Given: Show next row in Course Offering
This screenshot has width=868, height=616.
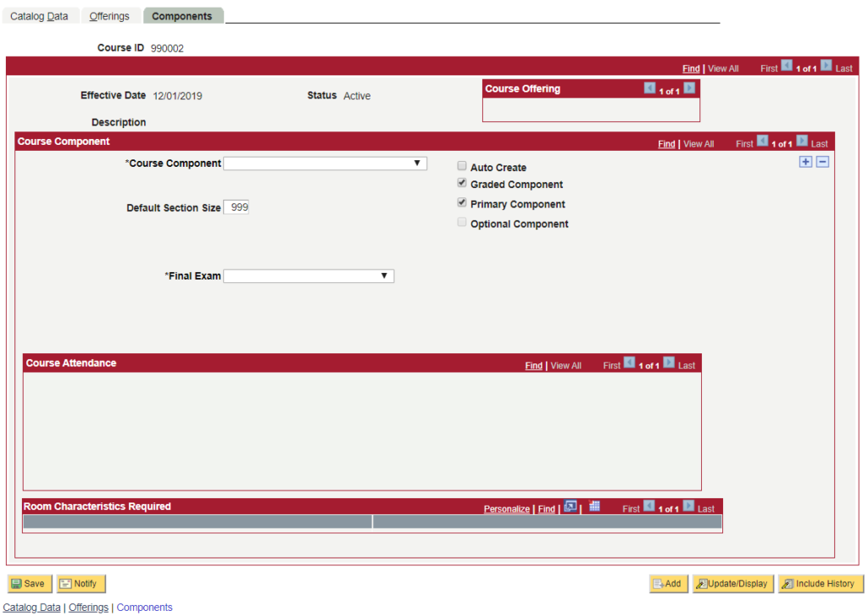Looking at the screenshot, I should 689,88.
